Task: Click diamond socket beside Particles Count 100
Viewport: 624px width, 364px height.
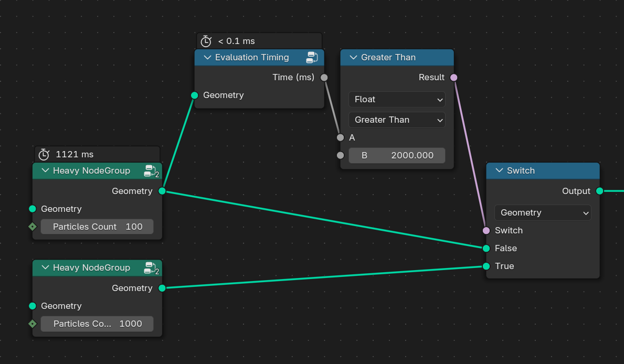Action: [33, 227]
